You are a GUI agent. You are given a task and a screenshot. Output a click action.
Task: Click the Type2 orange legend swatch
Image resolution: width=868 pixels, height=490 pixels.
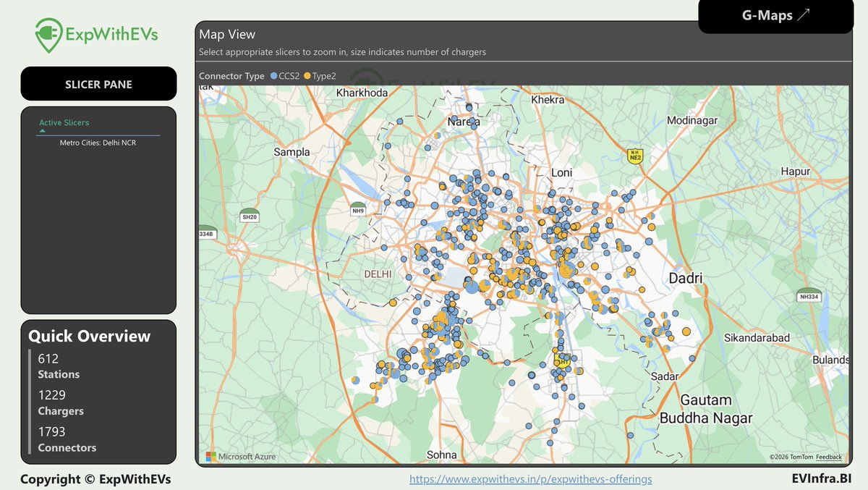pos(307,75)
